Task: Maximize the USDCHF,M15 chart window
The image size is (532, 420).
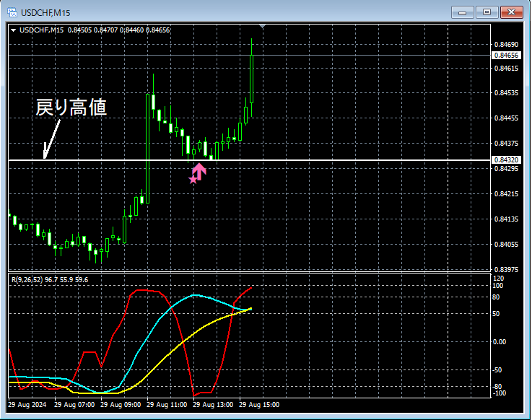Action: pyautogui.click(x=487, y=12)
